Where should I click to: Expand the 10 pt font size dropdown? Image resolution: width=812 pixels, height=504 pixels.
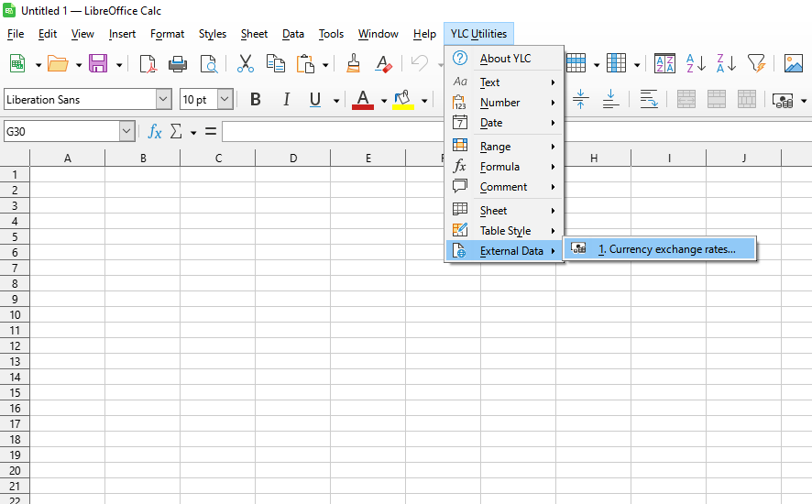click(225, 100)
